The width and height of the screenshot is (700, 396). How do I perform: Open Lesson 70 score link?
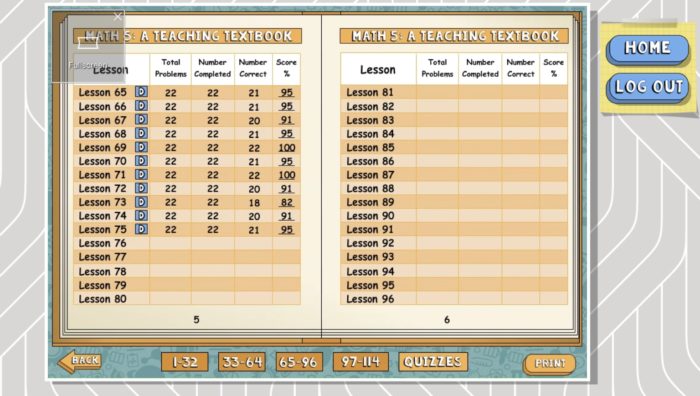286,161
